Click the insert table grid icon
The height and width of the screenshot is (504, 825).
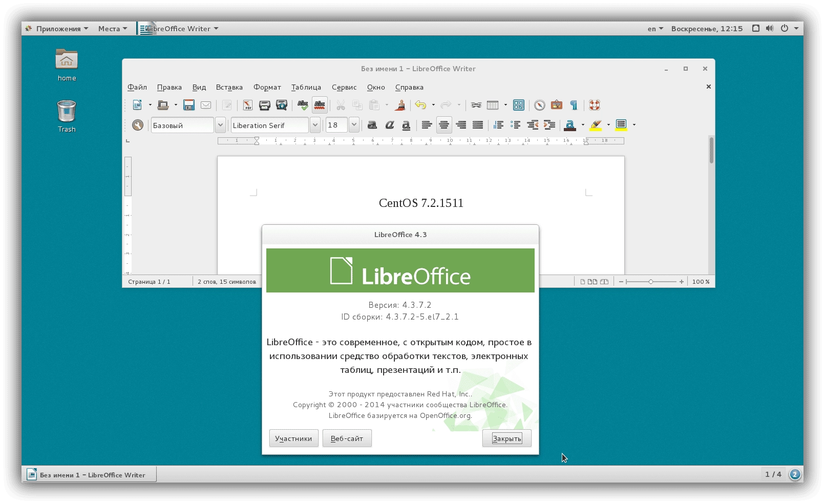pyautogui.click(x=493, y=105)
